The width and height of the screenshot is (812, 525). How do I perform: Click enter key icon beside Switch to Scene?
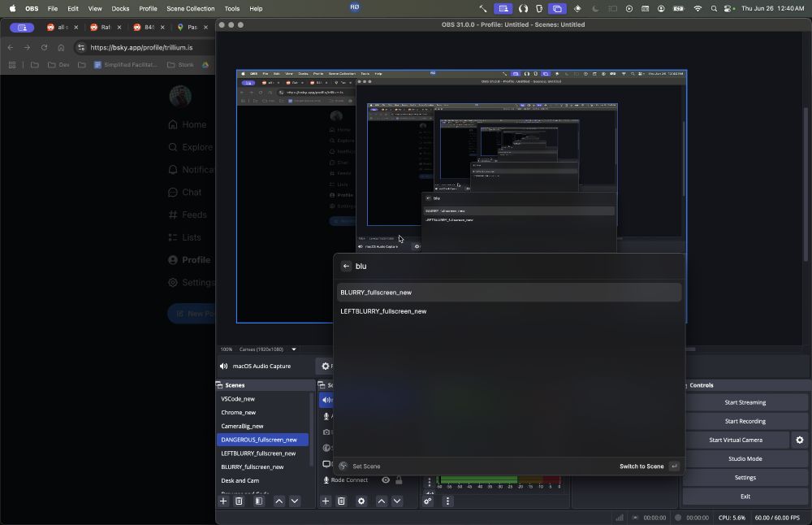[674, 466]
